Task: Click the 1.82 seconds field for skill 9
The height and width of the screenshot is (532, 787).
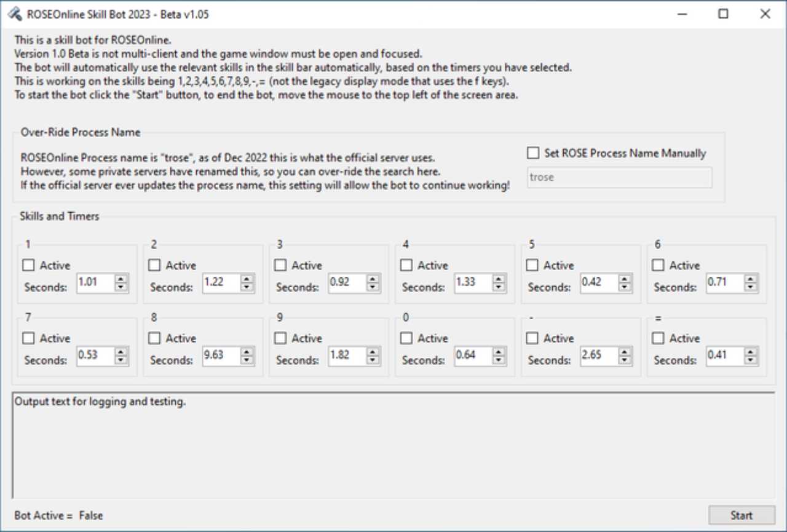Action: click(347, 355)
